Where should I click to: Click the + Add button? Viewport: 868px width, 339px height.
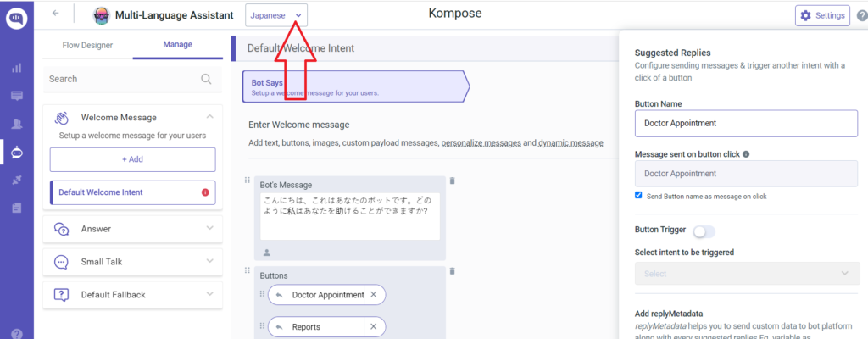click(x=133, y=159)
